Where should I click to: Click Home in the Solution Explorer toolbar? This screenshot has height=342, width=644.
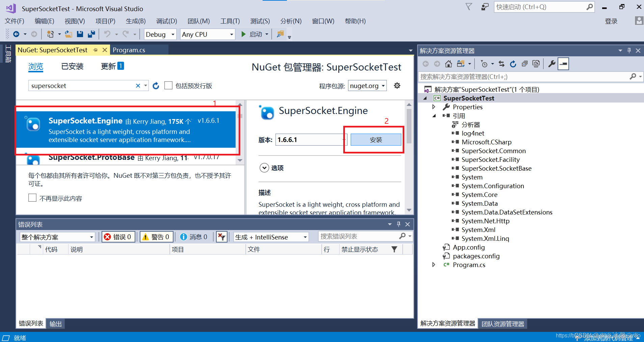pyautogui.click(x=449, y=63)
